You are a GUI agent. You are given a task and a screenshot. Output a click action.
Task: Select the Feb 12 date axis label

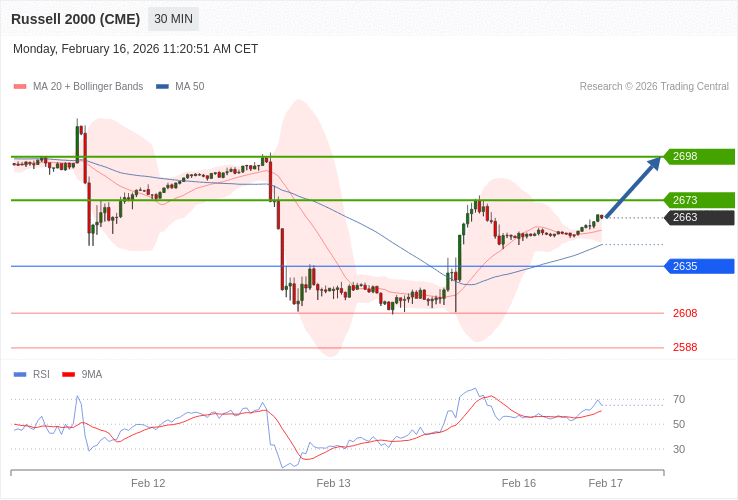coord(148,483)
